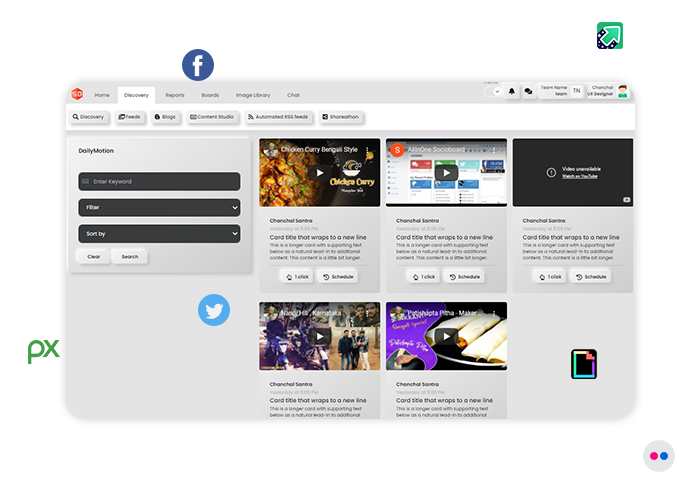Click the TN team initials badge
This screenshot has height=500, width=700.
(576, 92)
